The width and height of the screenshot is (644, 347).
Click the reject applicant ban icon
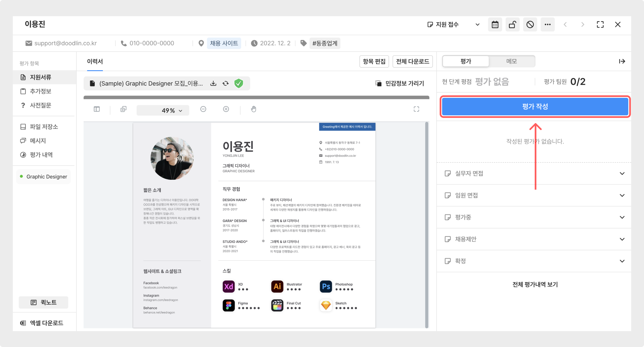[x=530, y=25]
